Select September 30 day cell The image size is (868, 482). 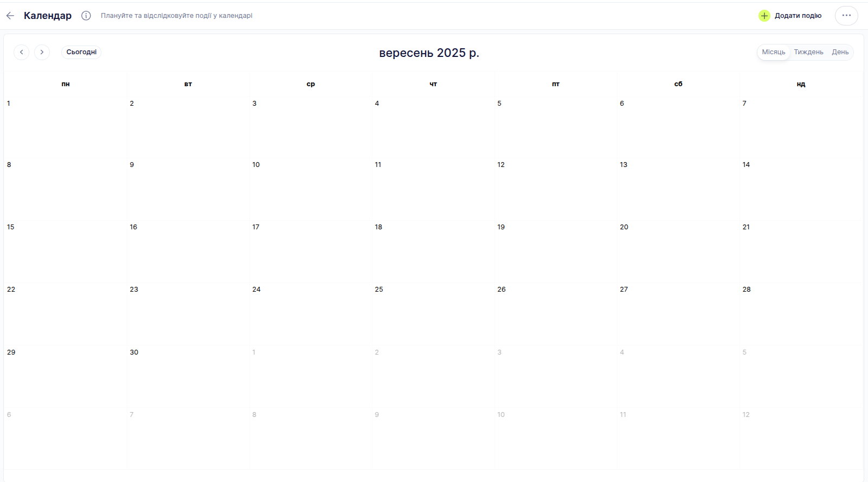[188, 376]
